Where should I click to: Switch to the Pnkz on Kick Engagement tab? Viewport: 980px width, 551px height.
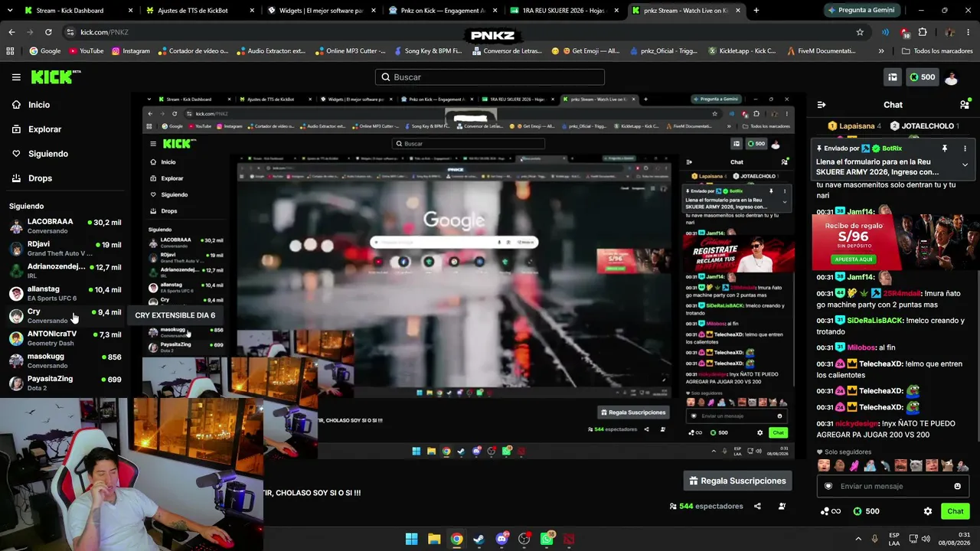[x=443, y=11]
